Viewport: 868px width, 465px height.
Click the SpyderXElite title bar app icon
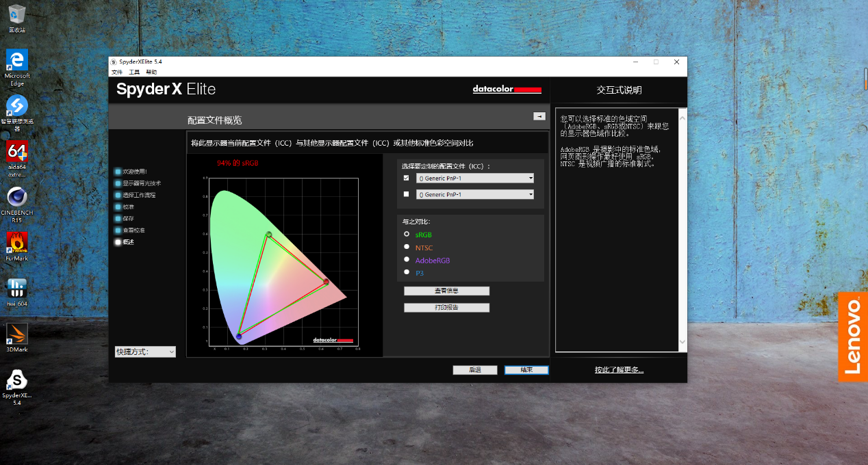(x=114, y=62)
